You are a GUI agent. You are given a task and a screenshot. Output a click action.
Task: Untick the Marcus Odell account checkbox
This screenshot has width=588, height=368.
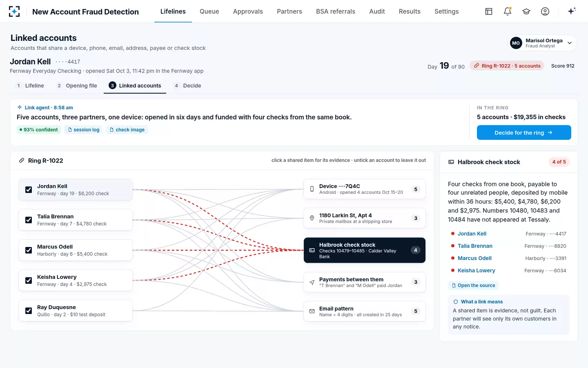click(x=29, y=250)
